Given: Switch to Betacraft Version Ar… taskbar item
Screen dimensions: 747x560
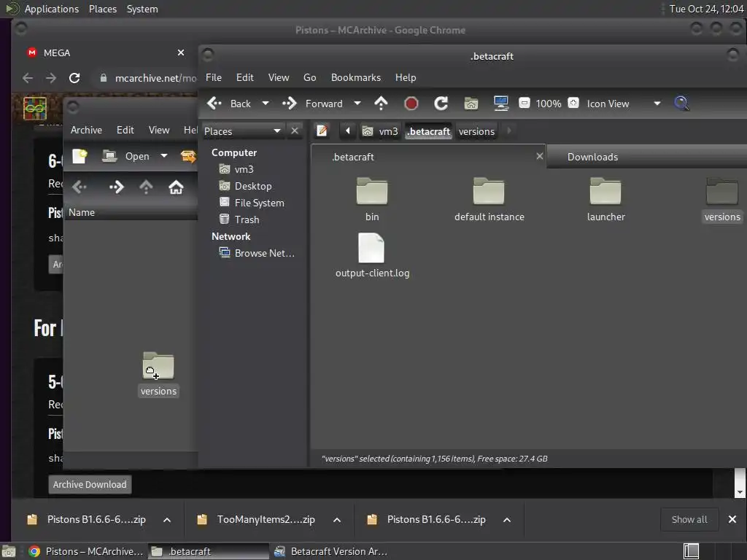Looking at the screenshot, I should click(x=331, y=551).
